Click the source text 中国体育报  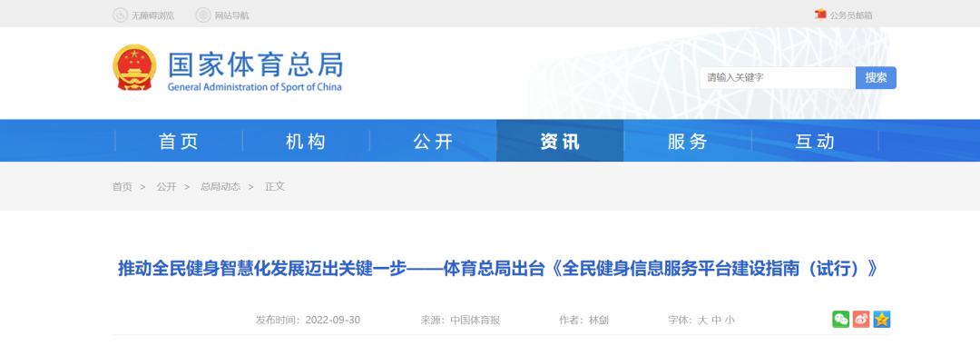[x=475, y=320]
